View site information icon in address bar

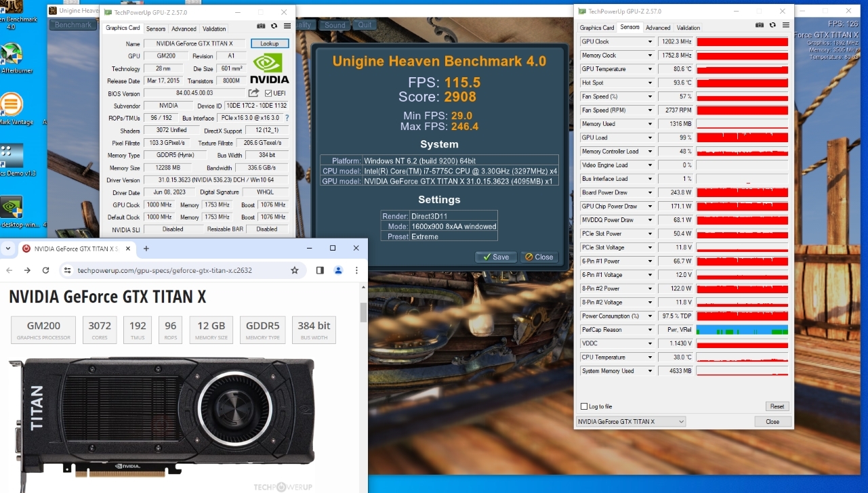(x=68, y=270)
